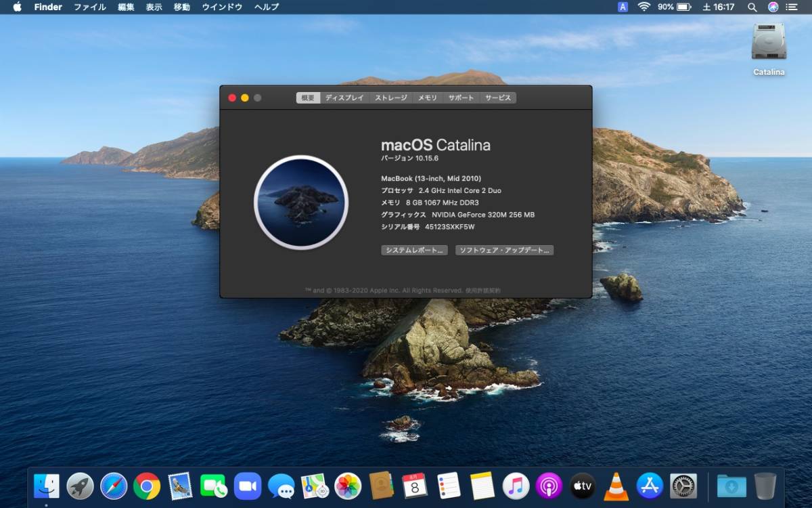Open the ヘルプ menu
Viewport: 812px width, 508px height.
tap(267, 7)
